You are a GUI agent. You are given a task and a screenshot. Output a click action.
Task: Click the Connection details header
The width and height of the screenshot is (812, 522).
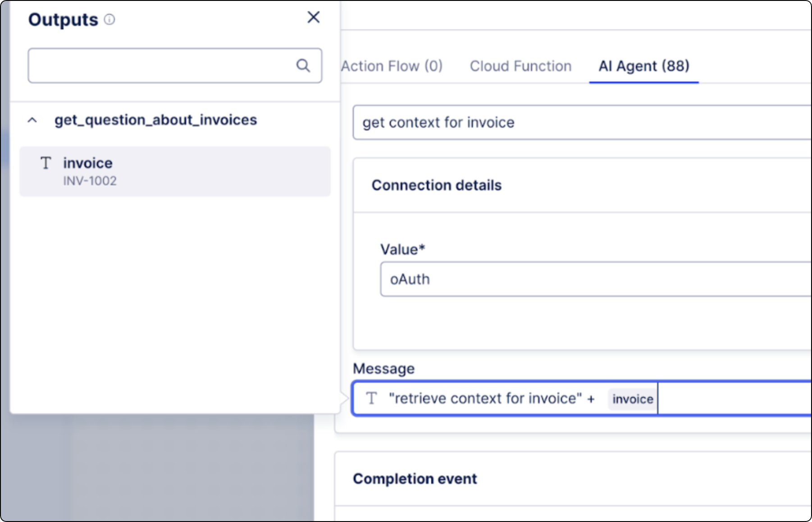point(436,185)
